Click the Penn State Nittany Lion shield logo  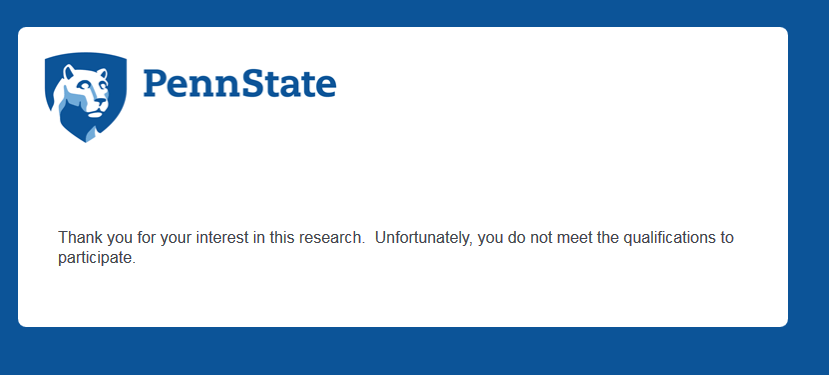[x=86, y=97]
